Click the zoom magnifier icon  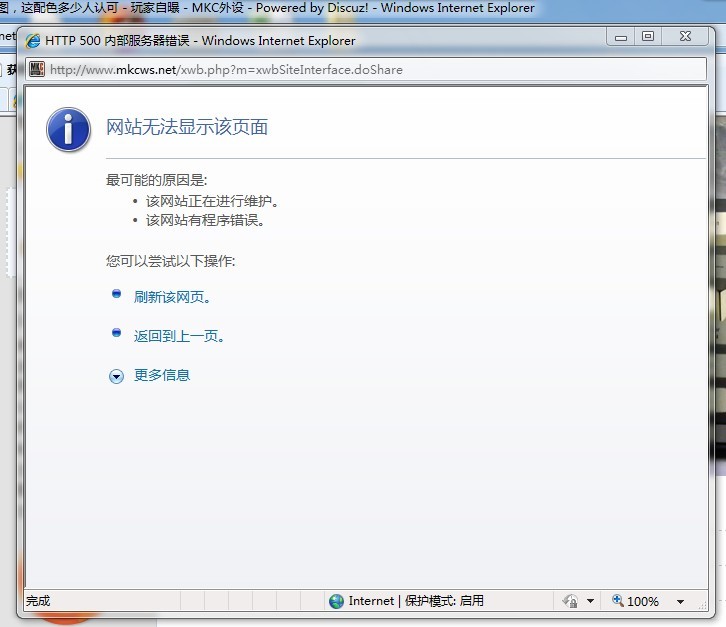click(x=618, y=601)
